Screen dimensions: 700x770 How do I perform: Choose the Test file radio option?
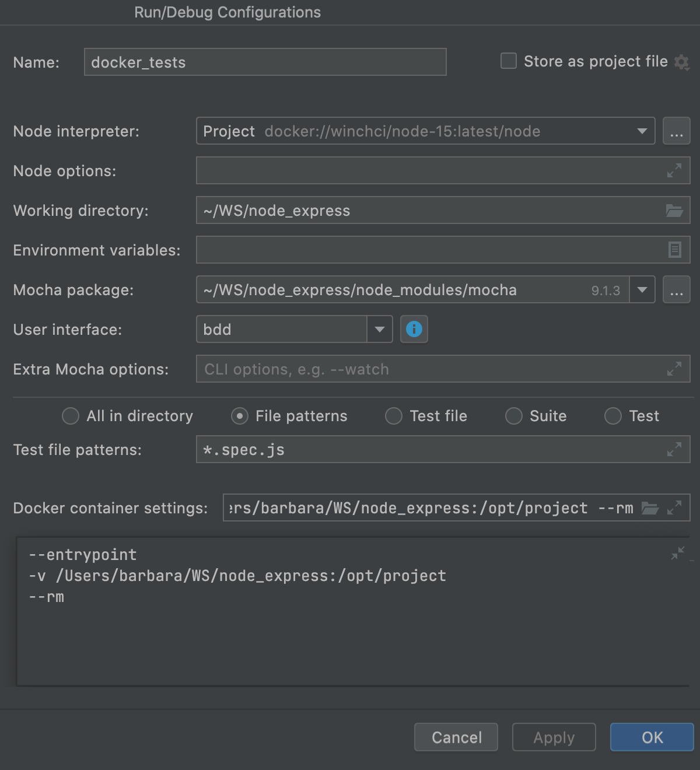394,416
